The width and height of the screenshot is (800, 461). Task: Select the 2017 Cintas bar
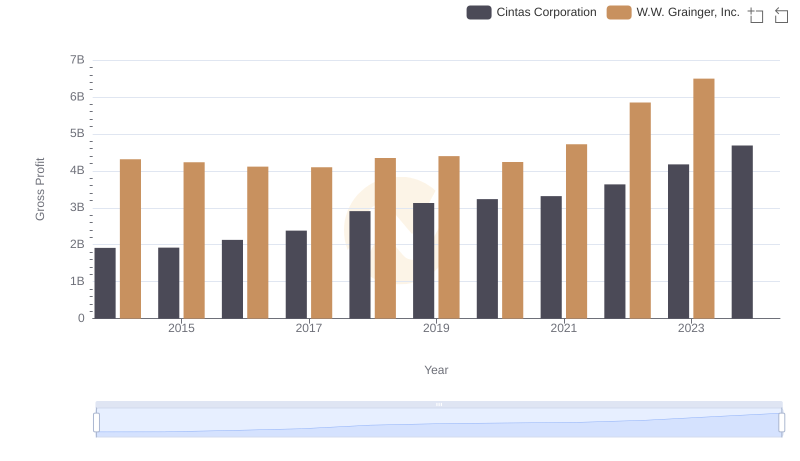[x=296, y=274]
